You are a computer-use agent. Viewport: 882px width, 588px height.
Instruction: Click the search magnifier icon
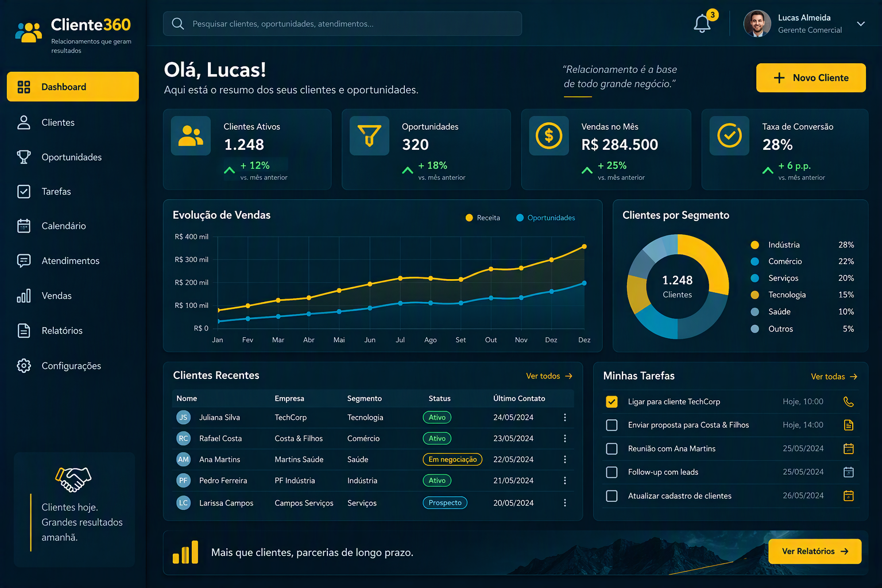(178, 24)
